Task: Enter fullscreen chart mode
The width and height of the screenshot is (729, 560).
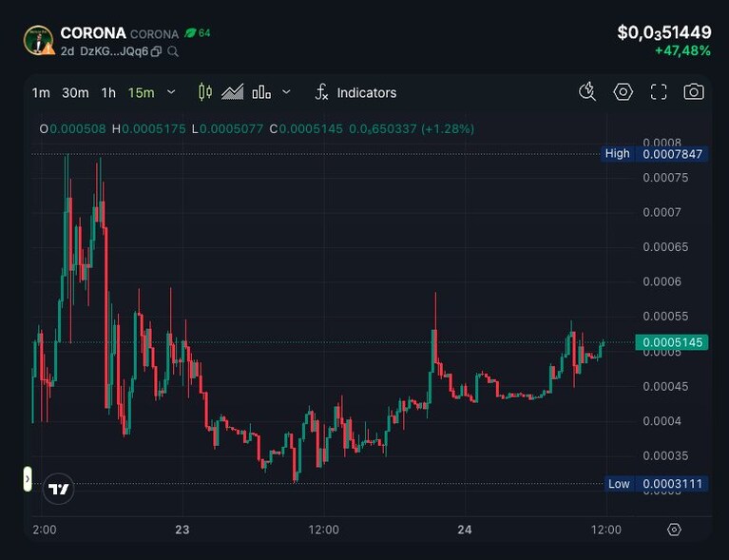Action: click(659, 91)
